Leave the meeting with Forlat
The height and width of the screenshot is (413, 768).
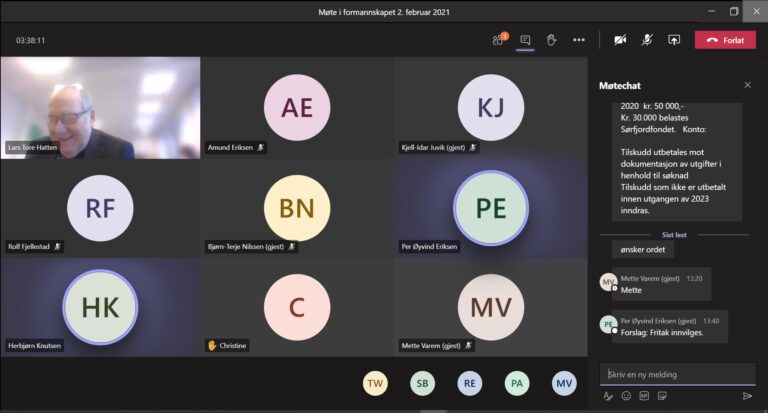pos(725,40)
